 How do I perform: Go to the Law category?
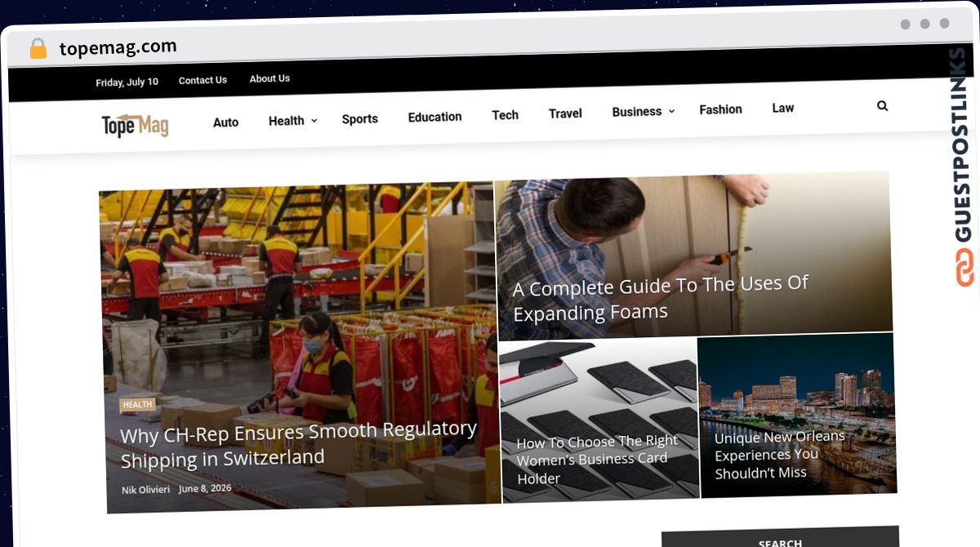(782, 108)
